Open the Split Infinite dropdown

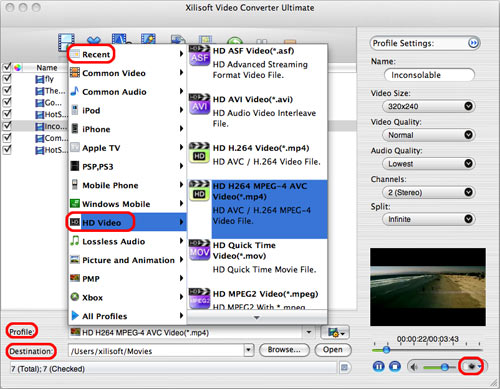coord(429,219)
